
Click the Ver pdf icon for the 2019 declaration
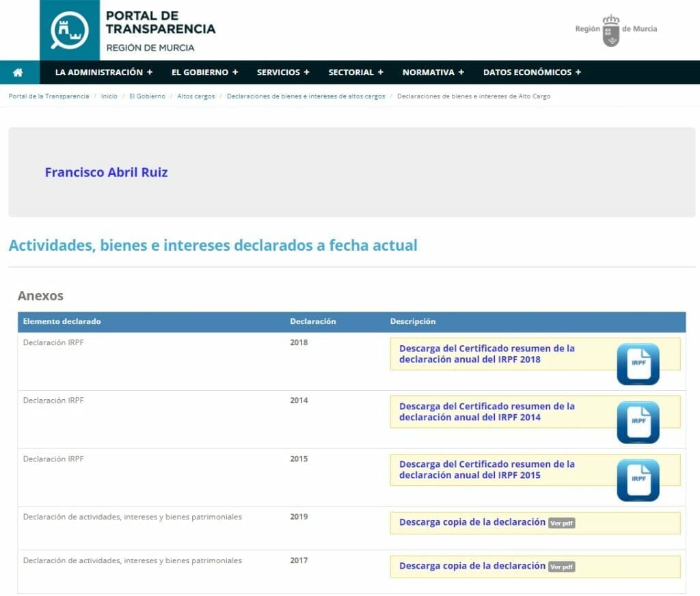coord(561,523)
